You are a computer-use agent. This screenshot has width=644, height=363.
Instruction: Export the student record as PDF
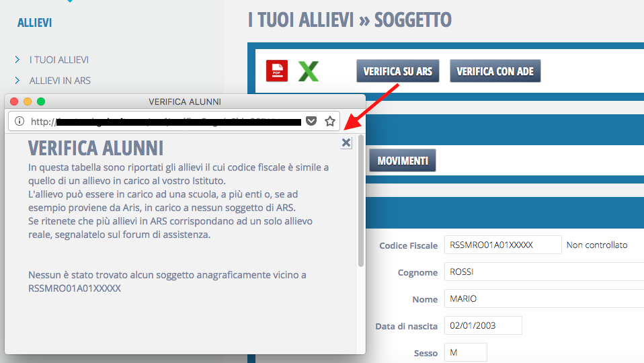click(277, 71)
